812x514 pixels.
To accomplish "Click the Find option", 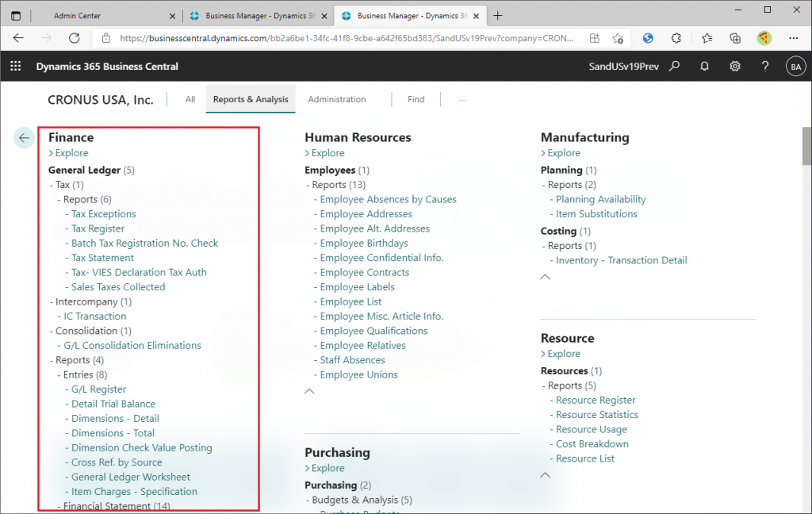I will click(416, 99).
